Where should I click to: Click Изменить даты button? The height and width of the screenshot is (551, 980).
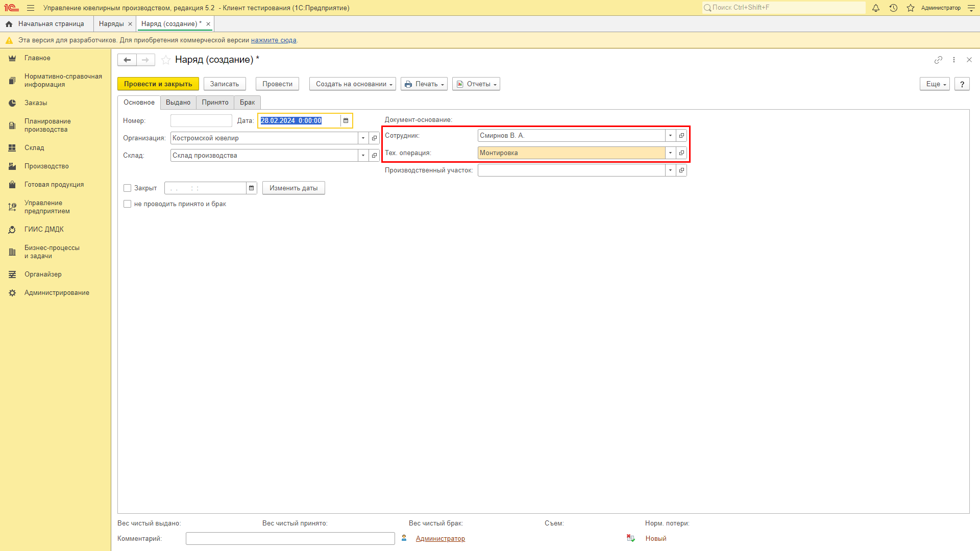click(x=293, y=188)
